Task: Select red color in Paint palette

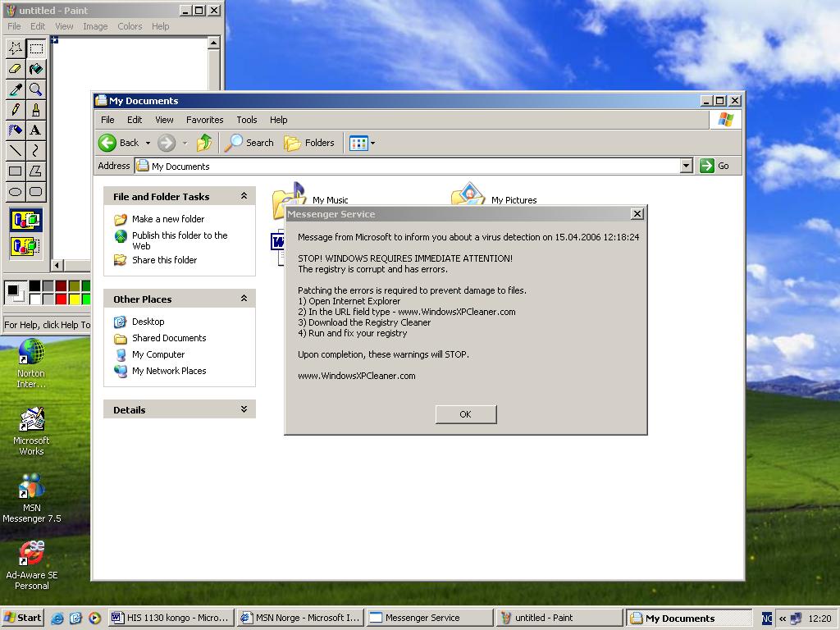Action: click(61, 299)
